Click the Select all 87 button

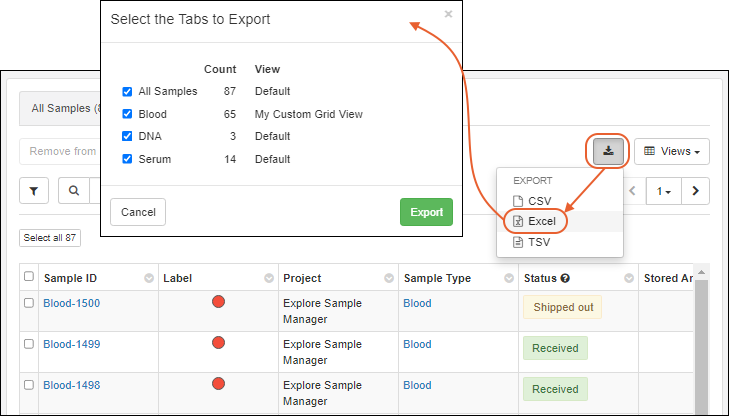tap(50, 237)
